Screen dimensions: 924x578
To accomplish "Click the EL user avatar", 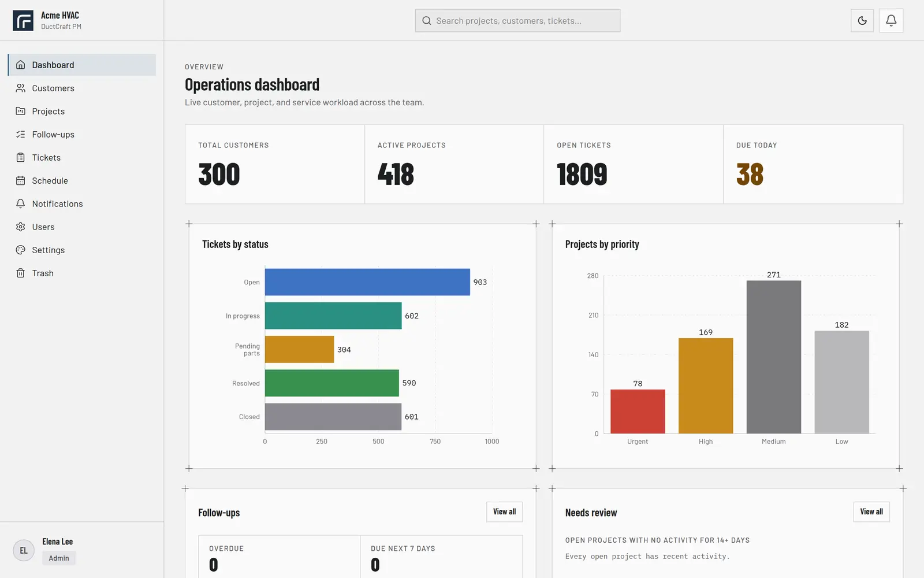I will (x=24, y=550).
